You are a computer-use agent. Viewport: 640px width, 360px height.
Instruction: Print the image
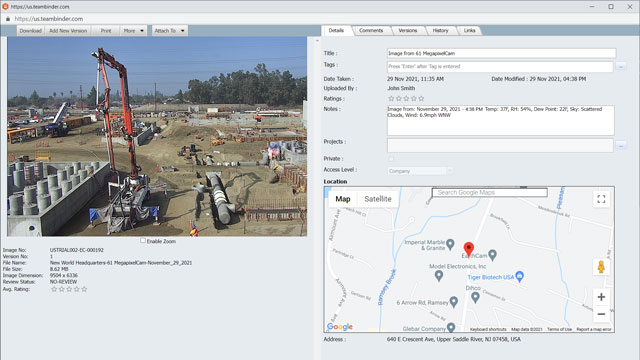click(x=106, y=31)
